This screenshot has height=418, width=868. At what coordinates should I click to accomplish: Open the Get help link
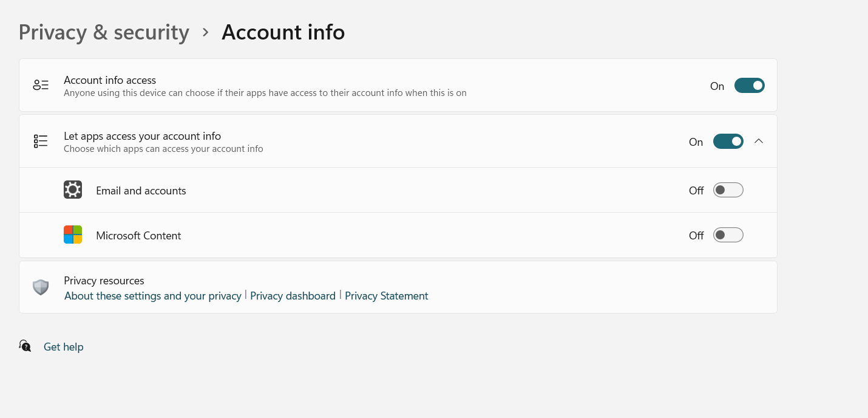pos(64,347)
